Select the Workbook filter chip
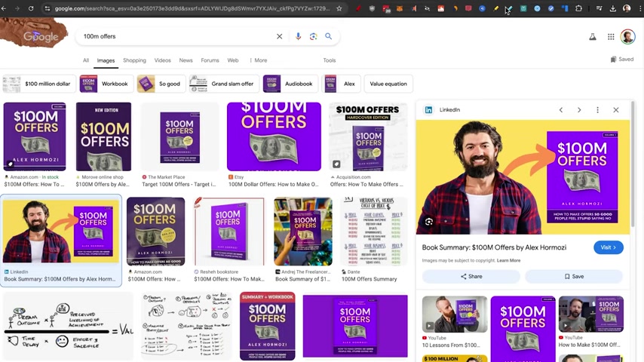The width and height of the screenshot is (644, 362). tap(106, 84)
